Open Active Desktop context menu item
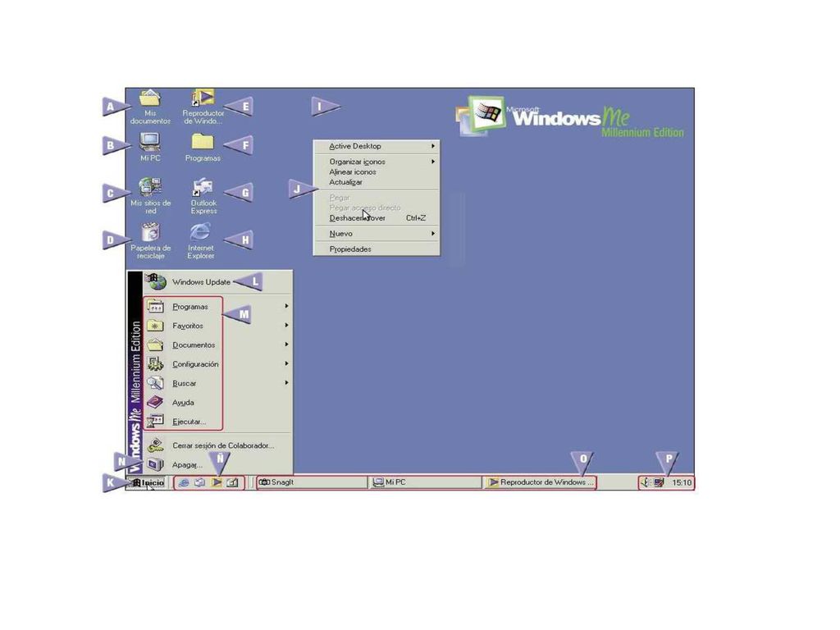This screenshot has height=630, width=840. point(377,146)
